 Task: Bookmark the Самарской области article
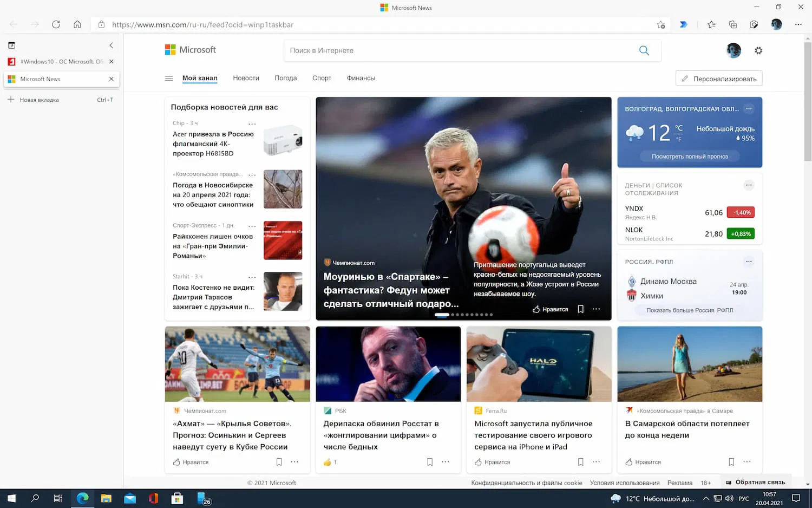(x=731, y=462)
